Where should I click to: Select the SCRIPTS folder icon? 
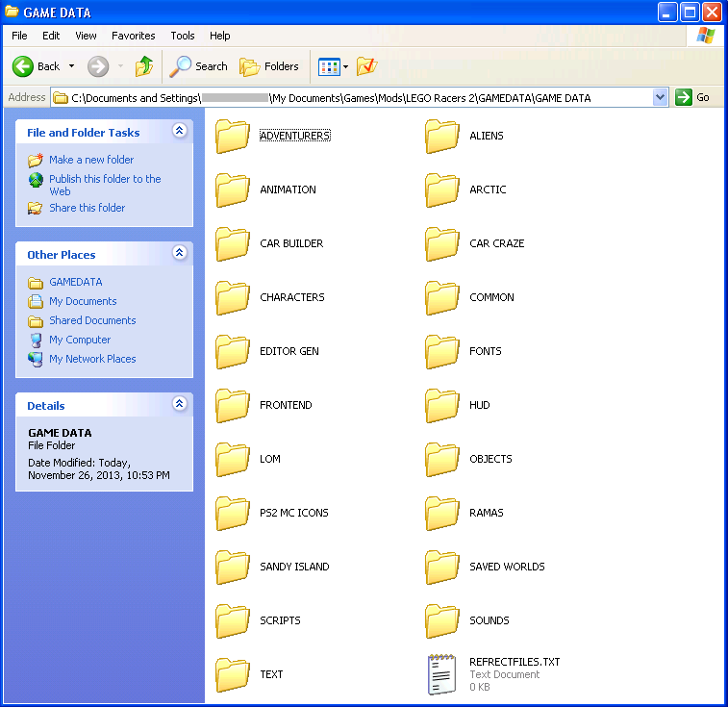[233, 620]
